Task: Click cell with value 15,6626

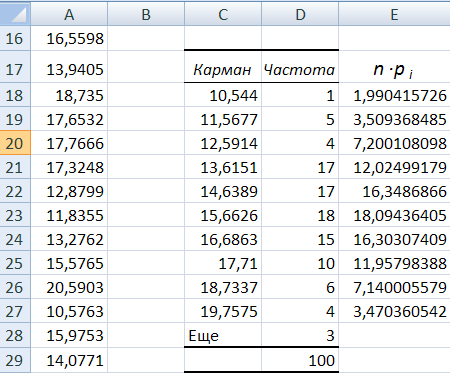Action: (223, 215)
